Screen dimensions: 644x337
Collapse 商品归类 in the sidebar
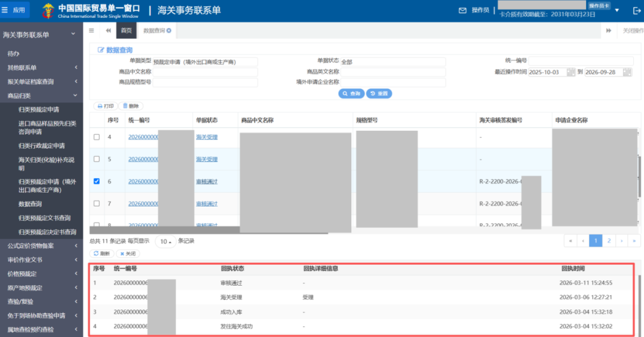(x=41, y=96)
